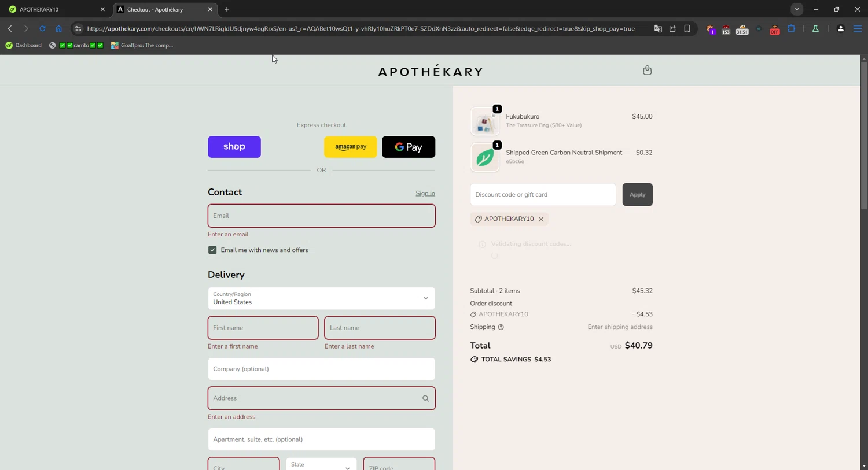Focus the Address field
Image resolution: width=868 pixels, height=470 pixels.
click(x=321, y=398)
